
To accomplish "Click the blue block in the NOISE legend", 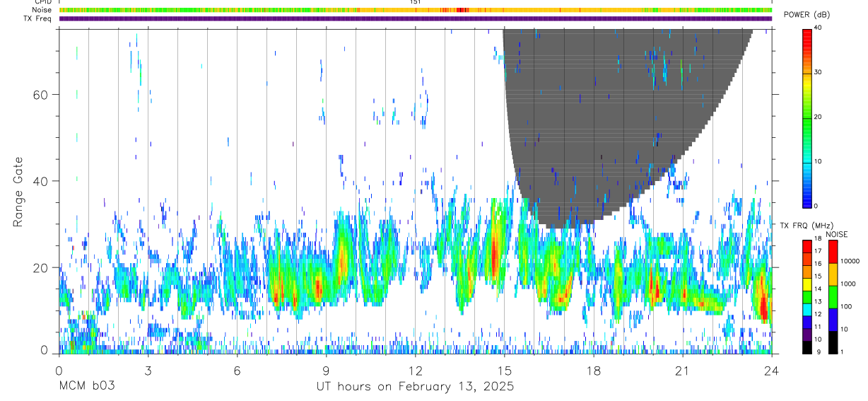I will click(833, 320).
